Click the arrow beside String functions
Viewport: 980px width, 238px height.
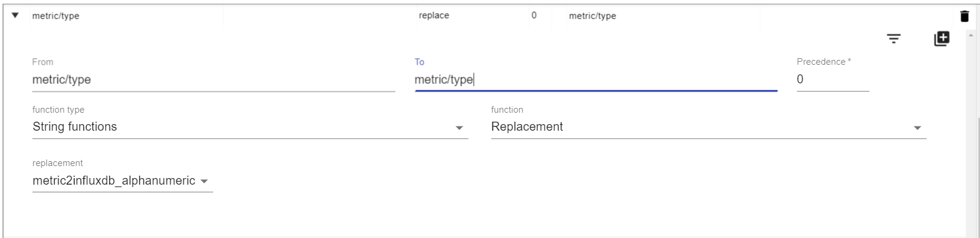coord(459,128)
